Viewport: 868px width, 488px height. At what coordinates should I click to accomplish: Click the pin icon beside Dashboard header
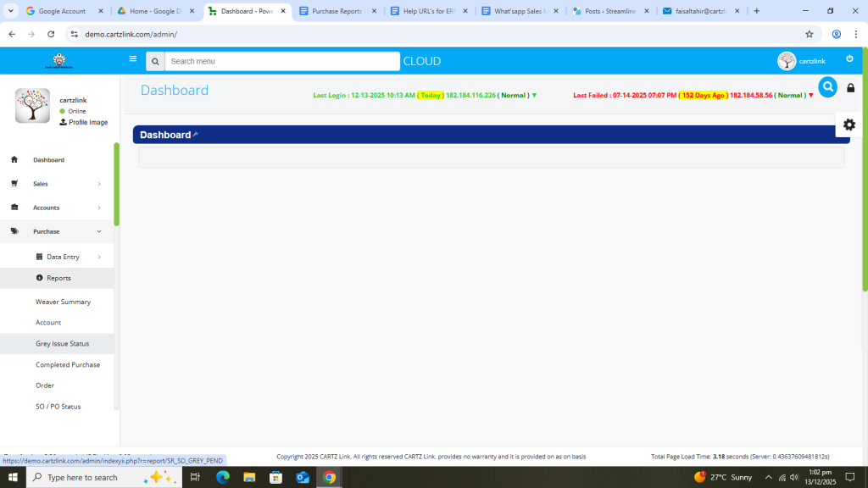point(196,134)
